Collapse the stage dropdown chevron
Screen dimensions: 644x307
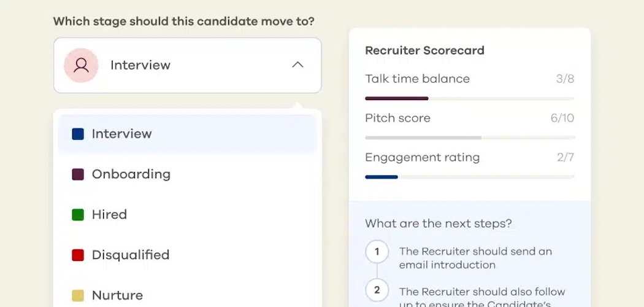coord(297,65)
